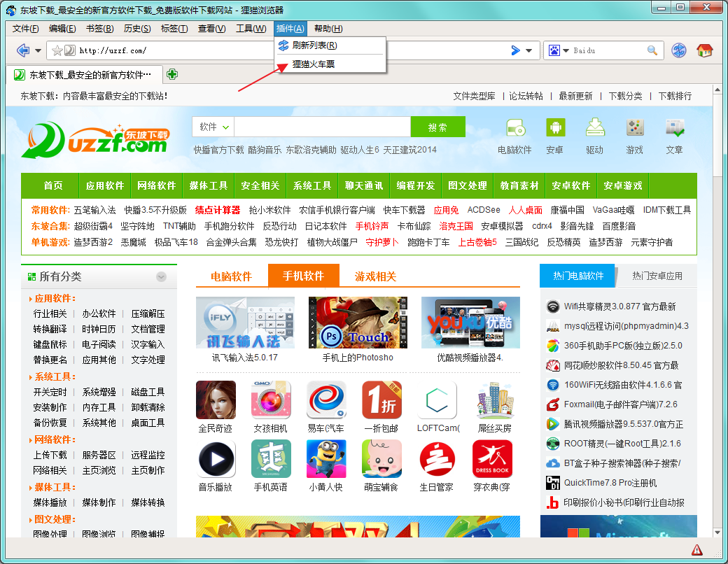Click 下载排行 in the top links

675,96
